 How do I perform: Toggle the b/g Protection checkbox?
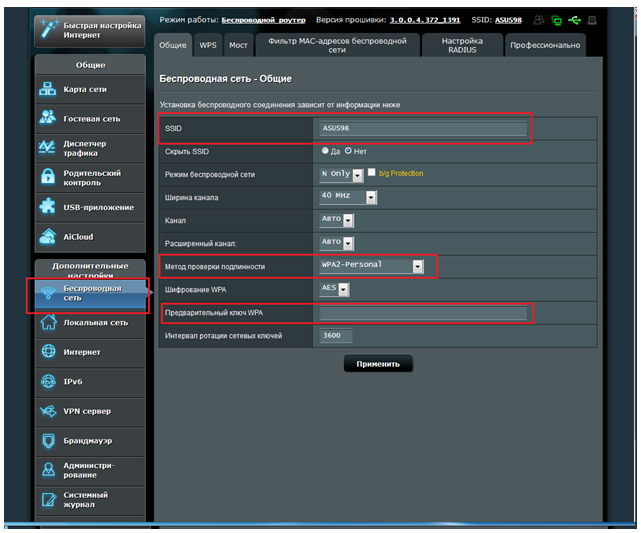click(372, 172)
